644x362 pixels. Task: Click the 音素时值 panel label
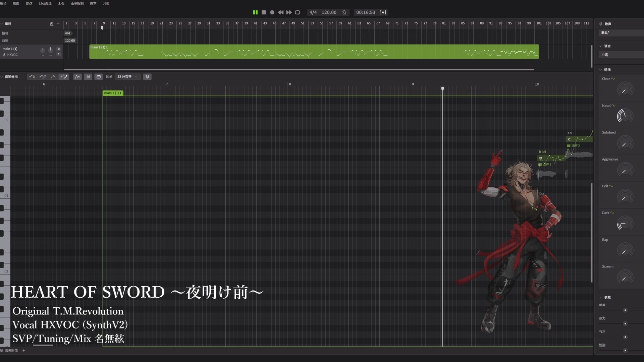11,351
